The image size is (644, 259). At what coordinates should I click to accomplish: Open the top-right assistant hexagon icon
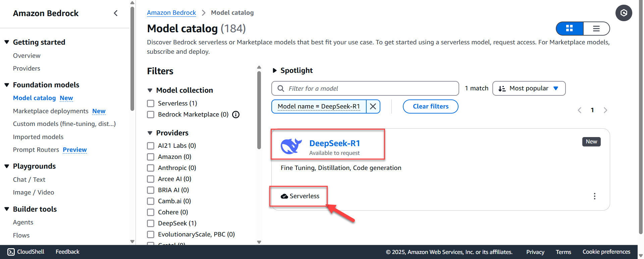(x=624, y=13)
